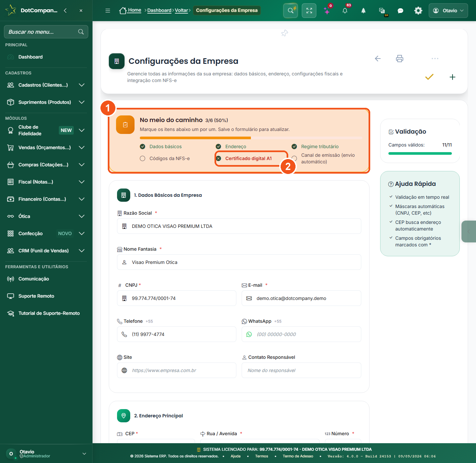The height and width of the screenshot is (463, 476).
Task: Open Tutorial de Suporte-Remoto item
Action: pos(46,313)
